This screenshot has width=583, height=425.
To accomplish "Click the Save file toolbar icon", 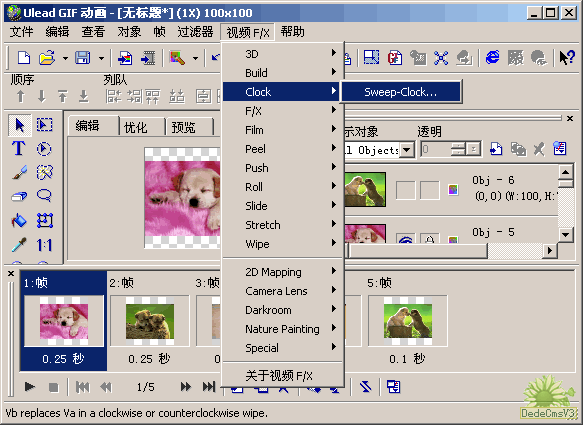I will [83, 58].
